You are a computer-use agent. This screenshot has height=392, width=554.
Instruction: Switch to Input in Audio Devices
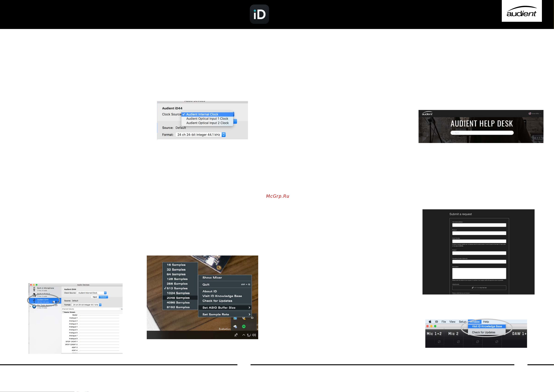[x=95, y=297]
